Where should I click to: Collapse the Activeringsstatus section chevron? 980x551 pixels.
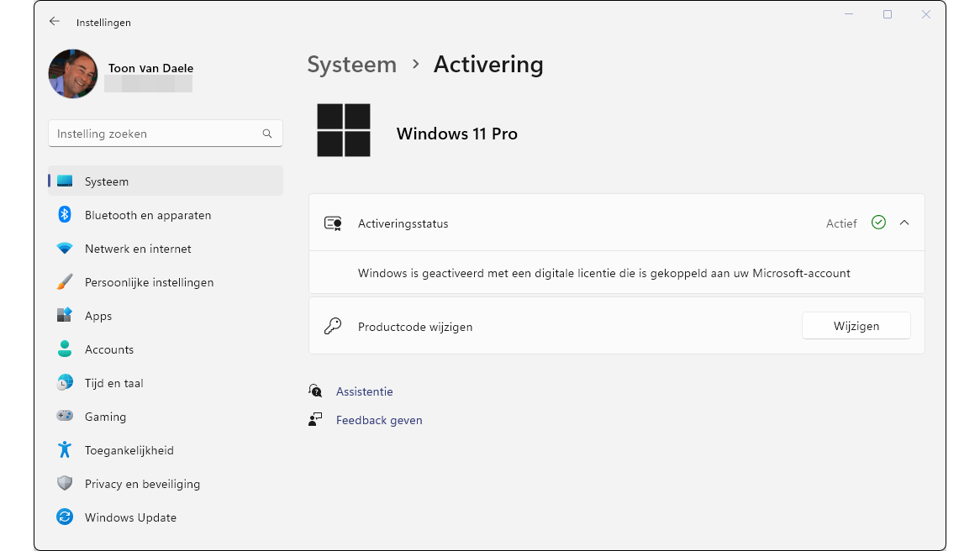point(904,223)
